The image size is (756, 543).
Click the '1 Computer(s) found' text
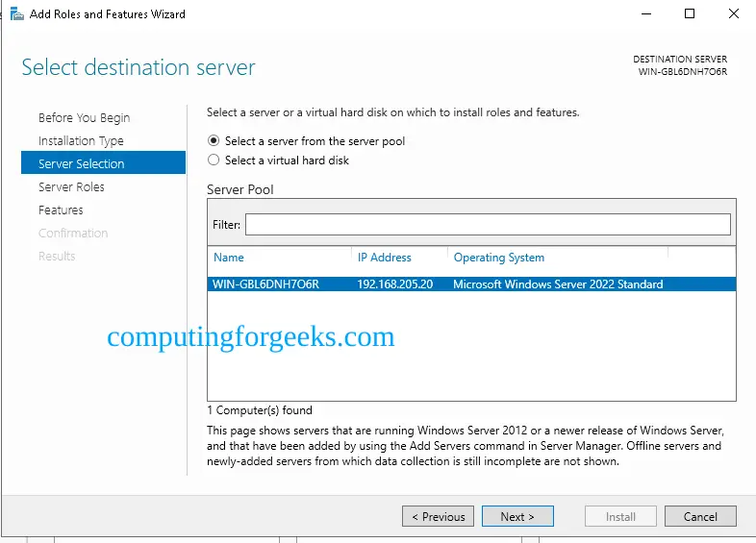click(260, 410)
